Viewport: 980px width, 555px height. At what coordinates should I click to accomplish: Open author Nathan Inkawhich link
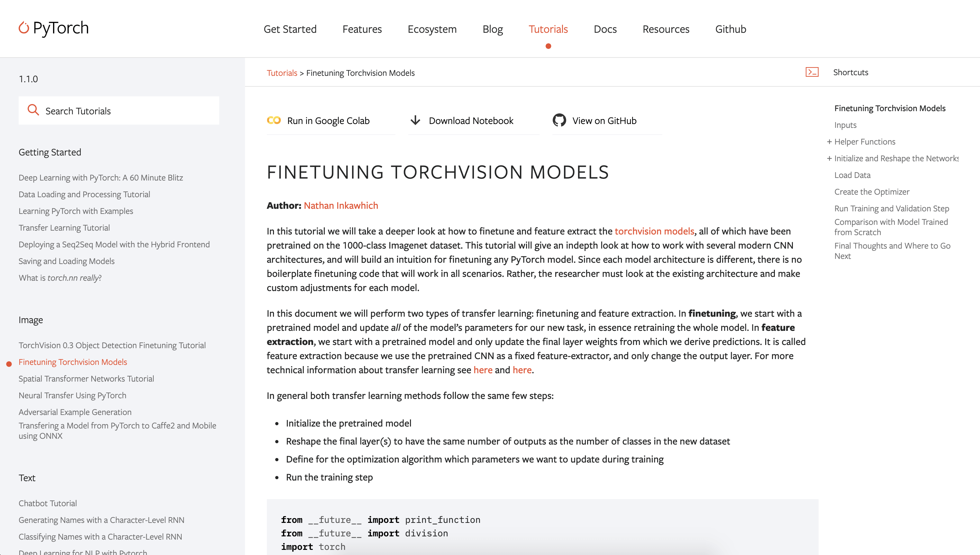click(341, 206)
